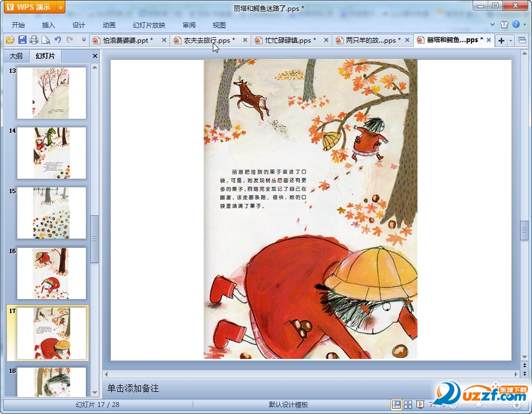Start slideshow from status bar icon
This screenshot has height=414, width=532.
pos(420,404)
